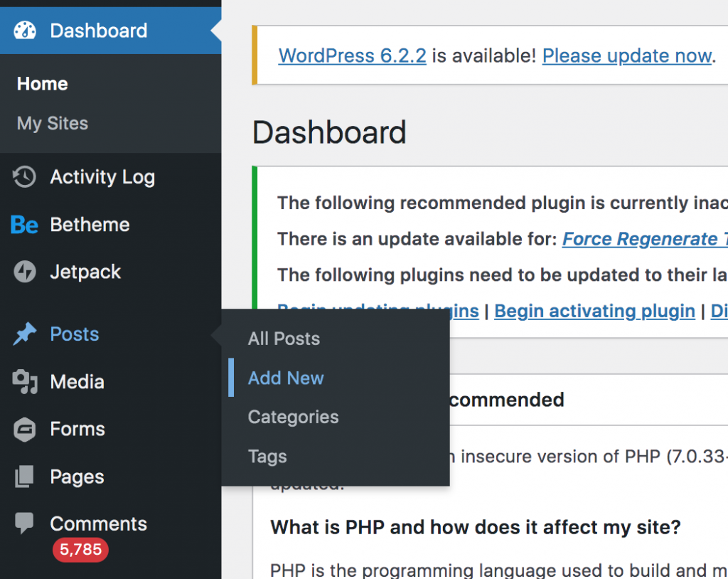Image resolution: width=728 pixels, height=579 pixels.
Task: Select the Posts menu item
Action: (x=110, y=334)
